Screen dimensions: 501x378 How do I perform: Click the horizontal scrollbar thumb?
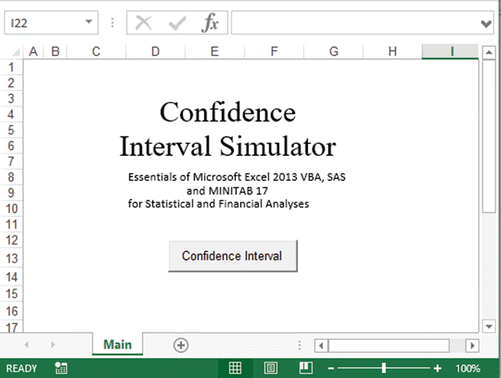tap(389, 345)
